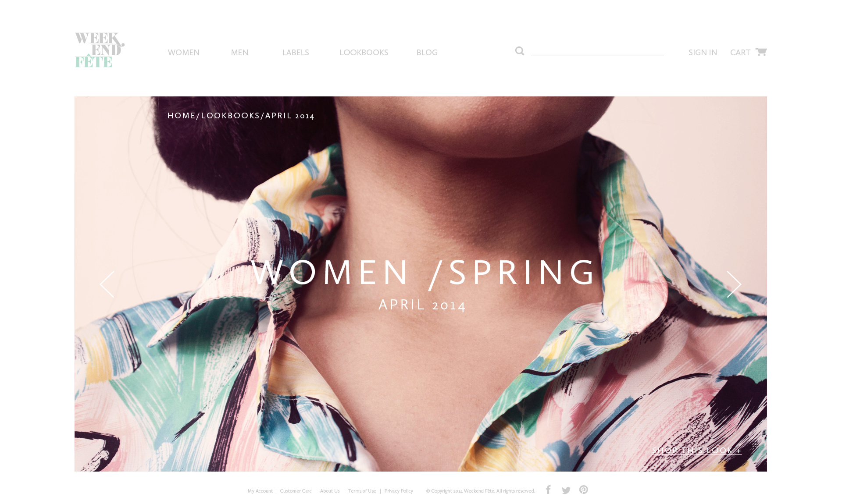Screen dimensions: 842x504
Task: Open the LOOKBOOKS navigation item
Action: [x=364, y=53]
